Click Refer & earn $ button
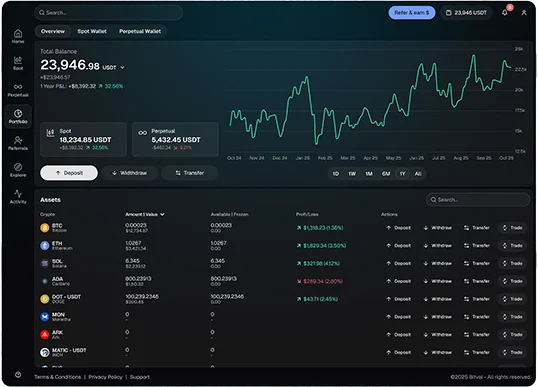 tap(412, 13)
